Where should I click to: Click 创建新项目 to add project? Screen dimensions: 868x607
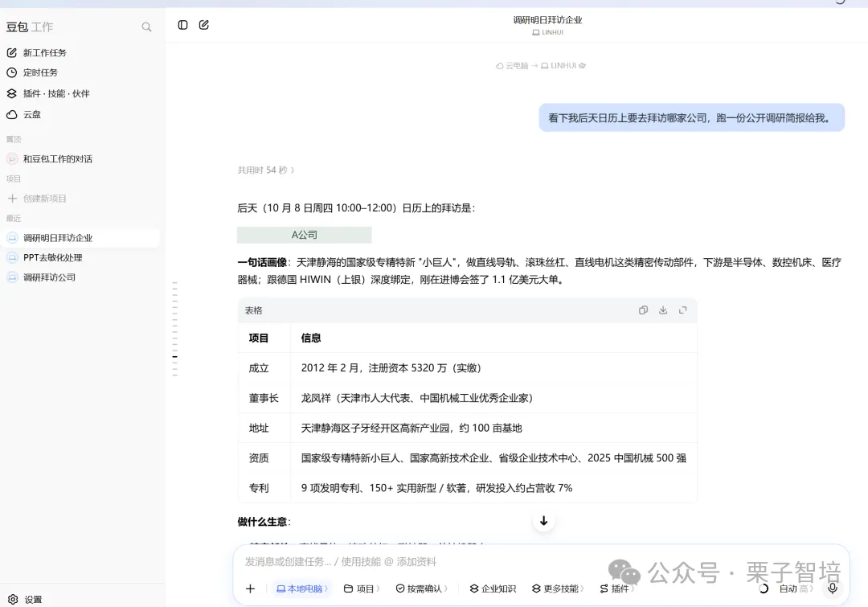(37, 199)
